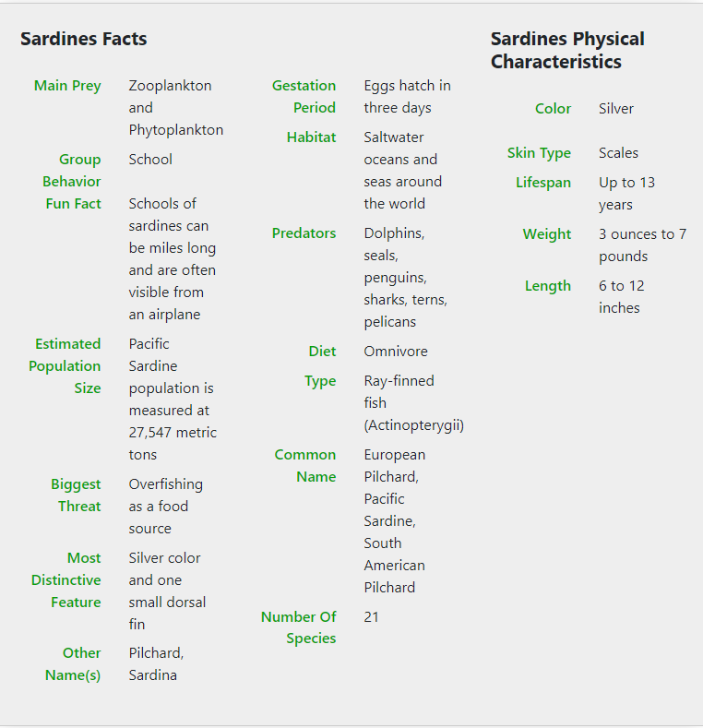Click the Estimated Population Size label
The height and width of the screenshot is (728, 703).
click(x=65, y=366)
